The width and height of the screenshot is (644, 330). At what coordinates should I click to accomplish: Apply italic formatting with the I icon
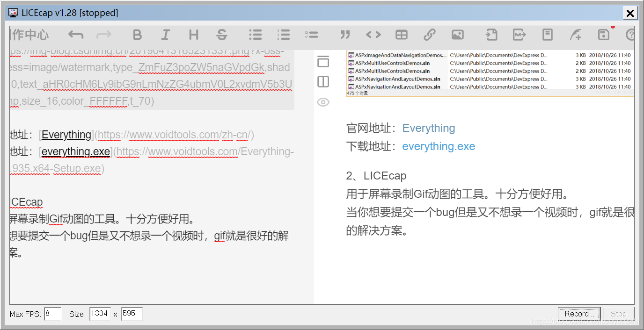coord(165,35)
